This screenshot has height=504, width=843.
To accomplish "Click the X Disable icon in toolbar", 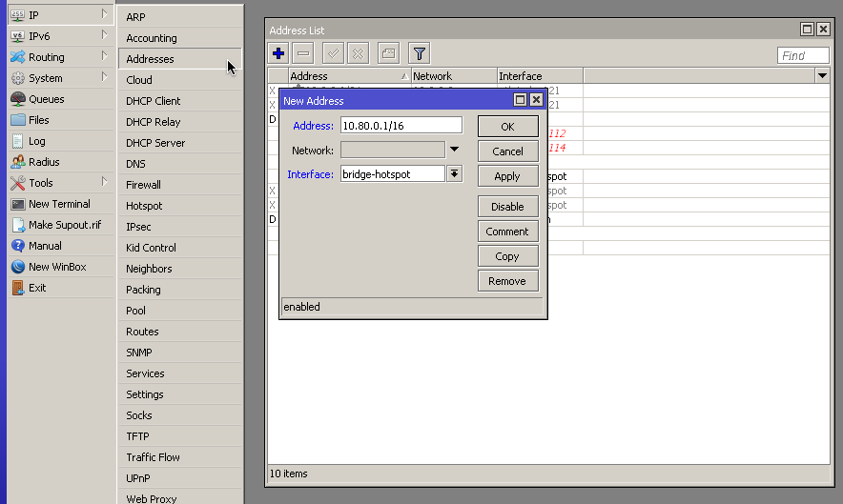I will (358, 54).
